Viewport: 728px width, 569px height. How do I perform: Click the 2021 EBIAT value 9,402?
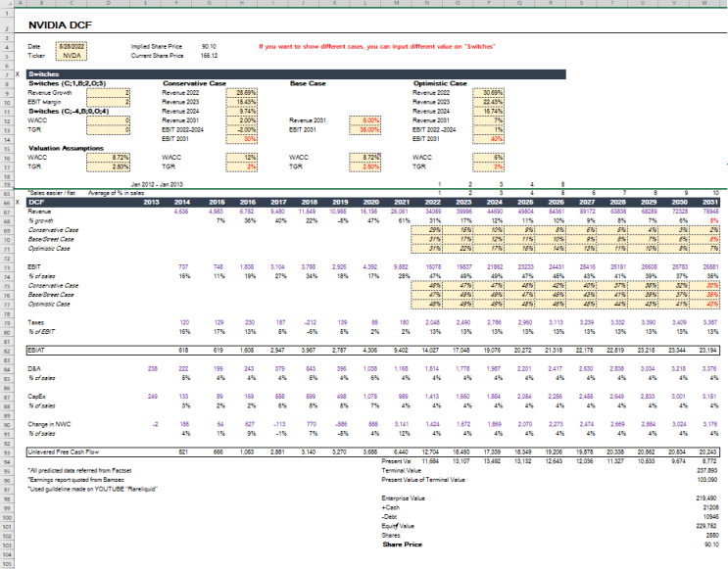click(x=401, y=351)
